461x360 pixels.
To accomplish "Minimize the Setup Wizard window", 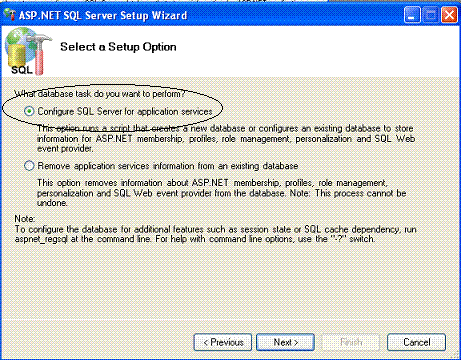I will tap(412, 15).
